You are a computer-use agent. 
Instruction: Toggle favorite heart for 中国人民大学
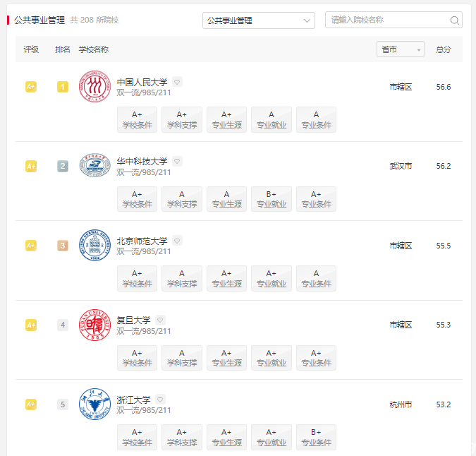pyautogui.click(x=177, y=82)
